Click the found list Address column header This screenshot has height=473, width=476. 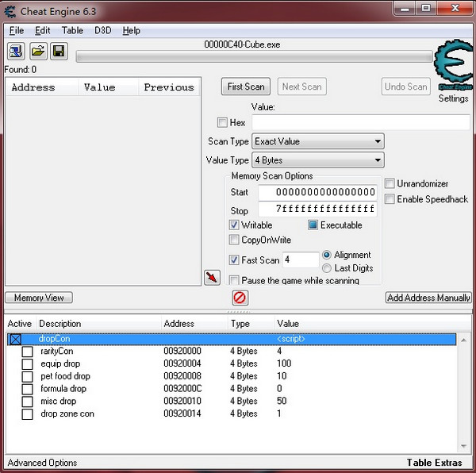tap(42, 87)
